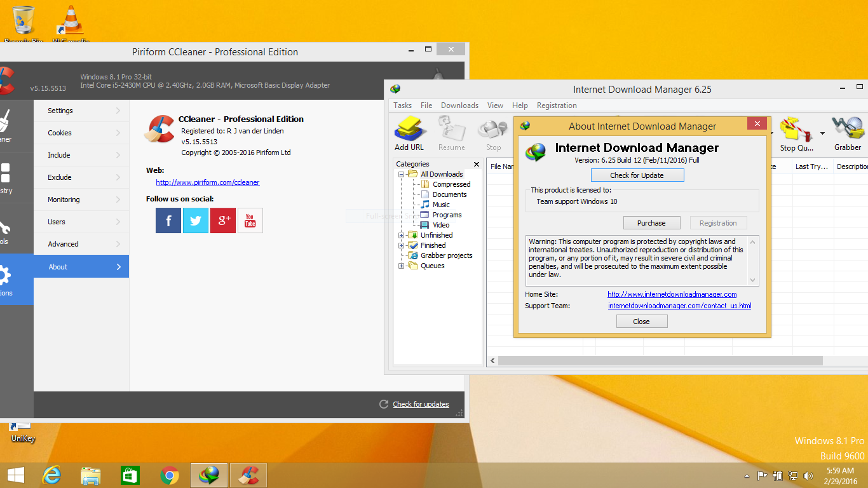Open Monitoring section in CCleaner options
868x488 pixels.
click(x=81, y=200)
